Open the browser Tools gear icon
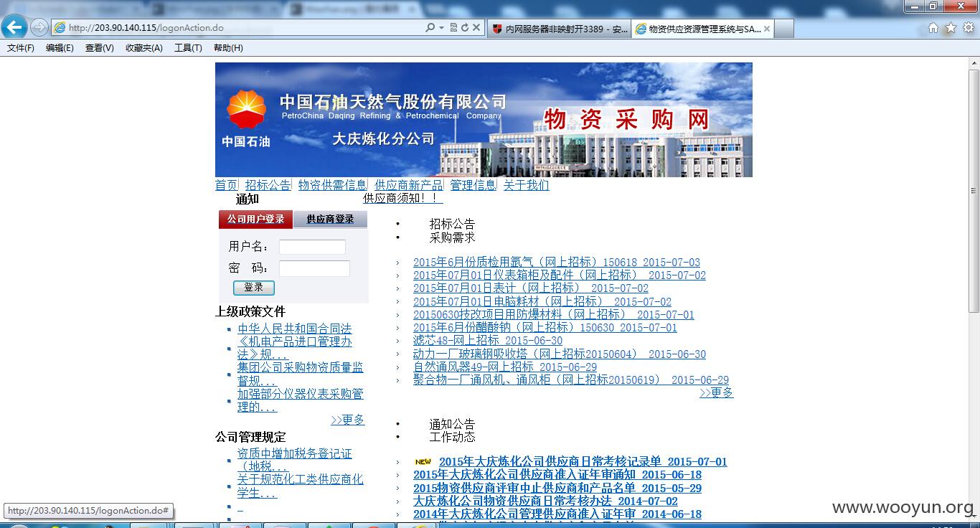The image size is (980, 528). pos(969,28)
